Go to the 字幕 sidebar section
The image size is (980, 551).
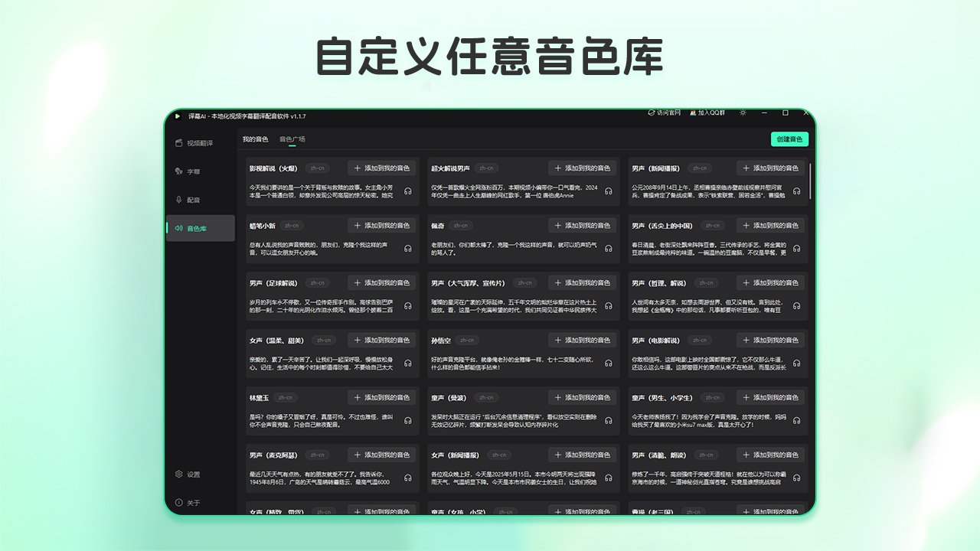pos(201,171)
